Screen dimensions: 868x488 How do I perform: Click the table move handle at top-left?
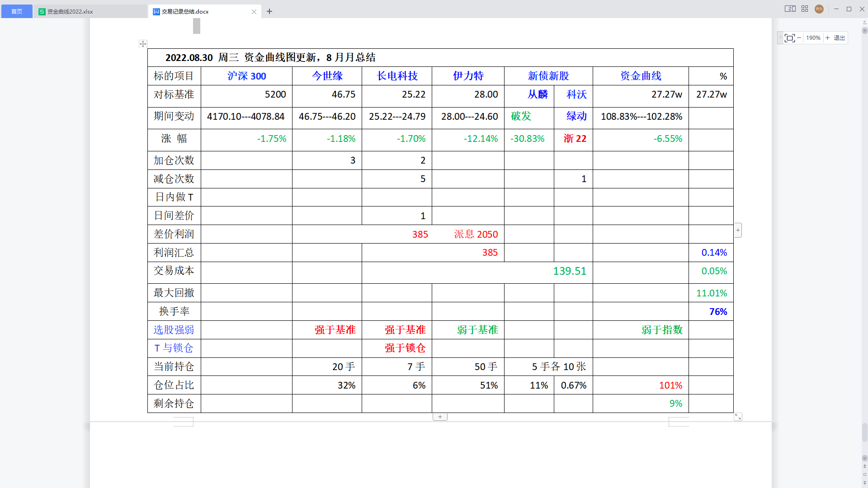[x=143, y=44]
